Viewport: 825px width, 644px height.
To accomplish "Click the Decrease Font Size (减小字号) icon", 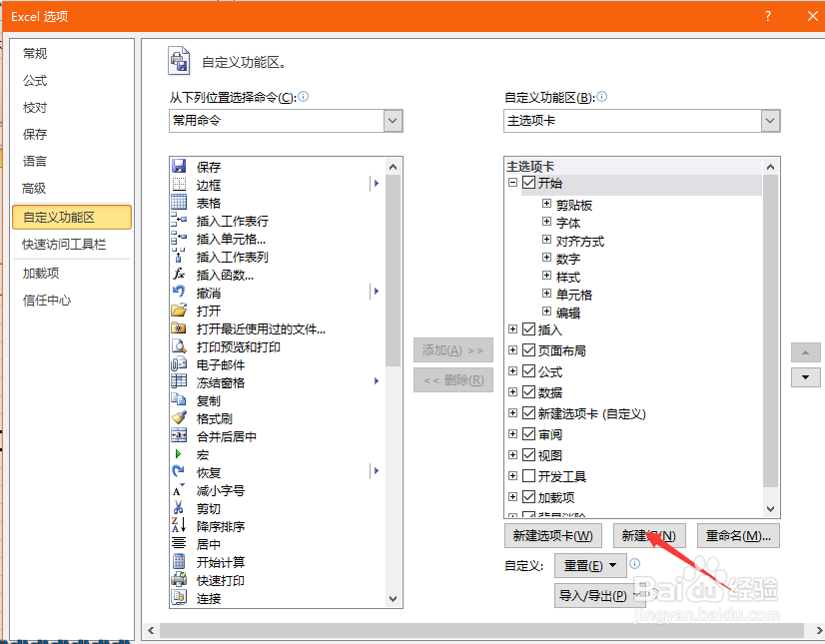I will (x=179, y=490).
